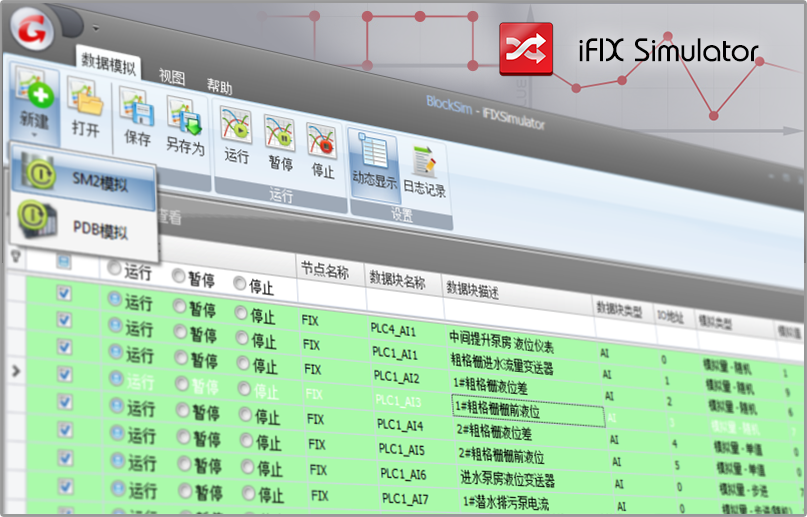Select 停止 radio in PLC1_AI2 row

coord(243,364)
